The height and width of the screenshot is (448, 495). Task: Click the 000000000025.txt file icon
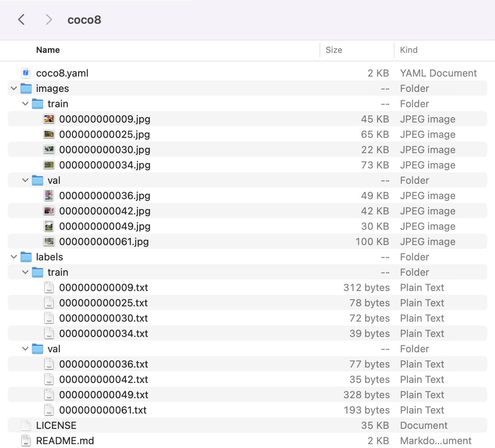49,303
